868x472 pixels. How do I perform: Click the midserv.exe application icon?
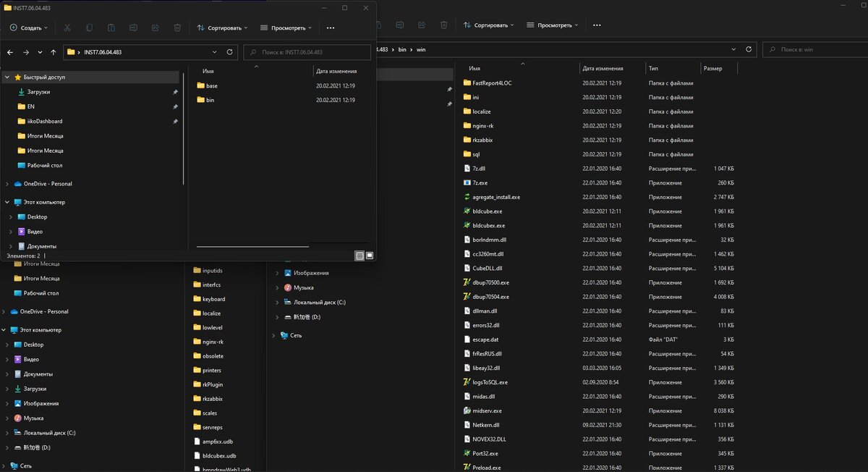(x=467, y=410)
